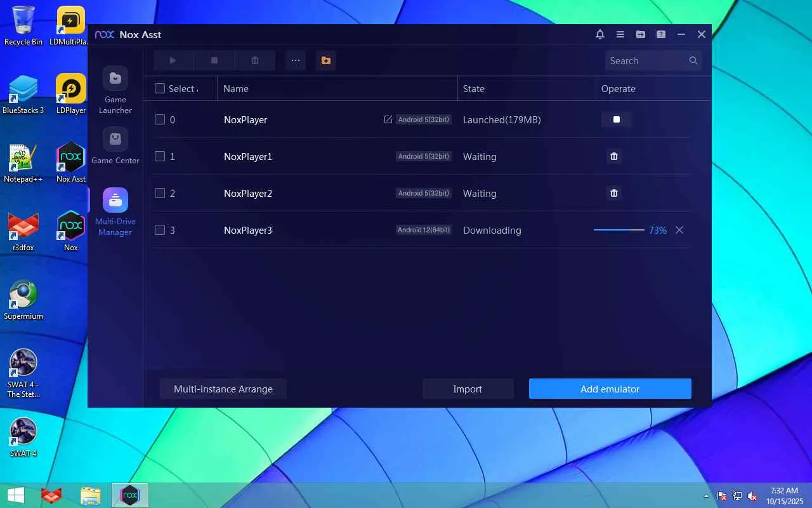Click the start (play) toolbar button

tap(173, 60)
